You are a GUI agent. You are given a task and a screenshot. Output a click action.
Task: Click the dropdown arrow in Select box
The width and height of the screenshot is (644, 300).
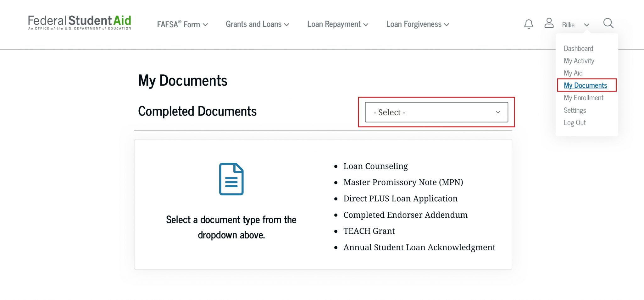[x=498, y=112]
